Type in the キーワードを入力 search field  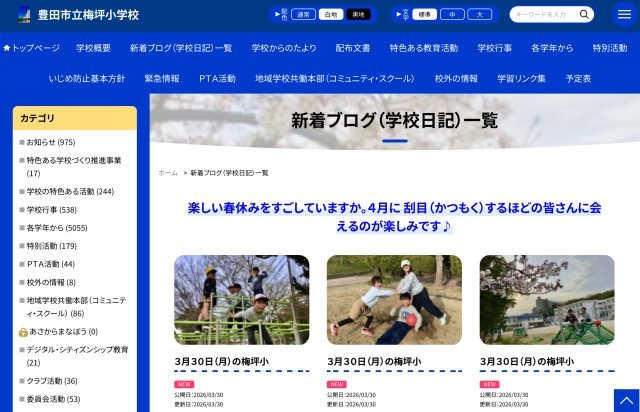coord(543,15)
